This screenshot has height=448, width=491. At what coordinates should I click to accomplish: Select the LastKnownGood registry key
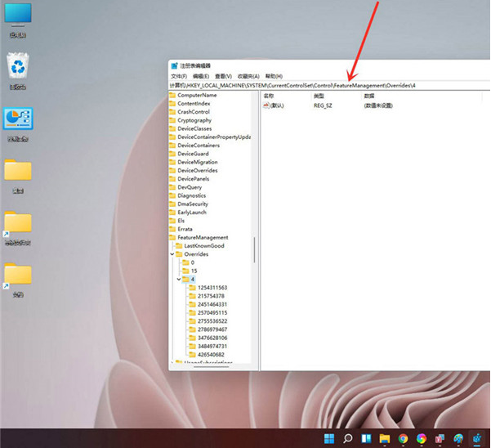tap(203, 245)
